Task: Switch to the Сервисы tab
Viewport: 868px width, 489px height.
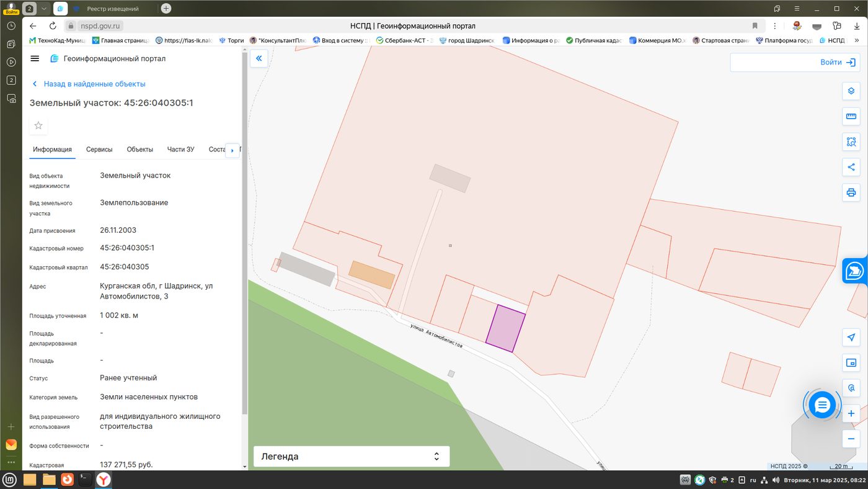Action: click(x=99, y=150)
